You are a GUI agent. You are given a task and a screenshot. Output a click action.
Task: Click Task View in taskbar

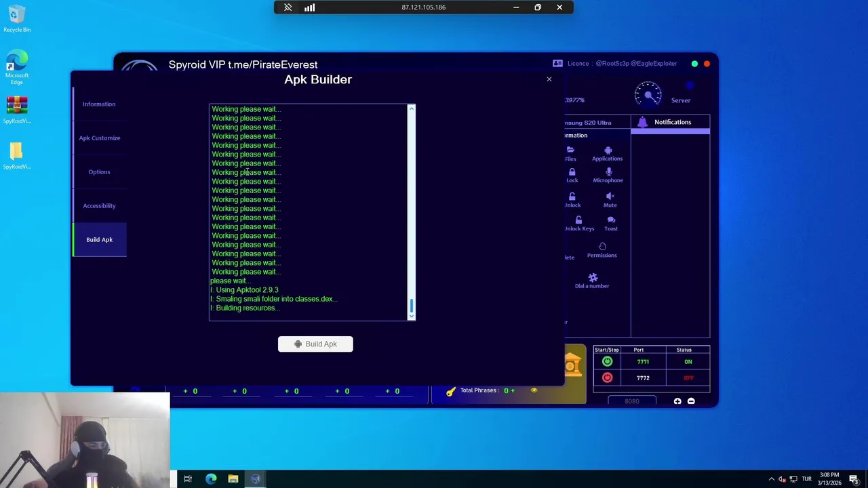tap(188, 479)
